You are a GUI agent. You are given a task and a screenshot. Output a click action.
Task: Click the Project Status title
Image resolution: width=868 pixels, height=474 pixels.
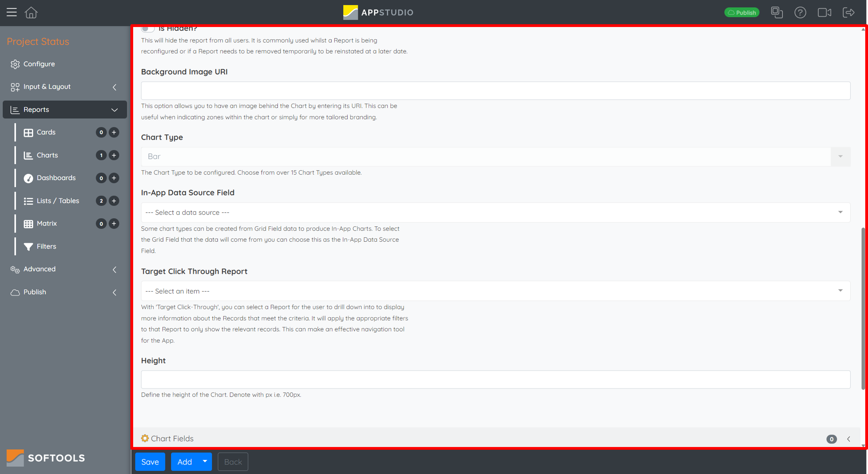pyautogui.click(x=38, y=41)
